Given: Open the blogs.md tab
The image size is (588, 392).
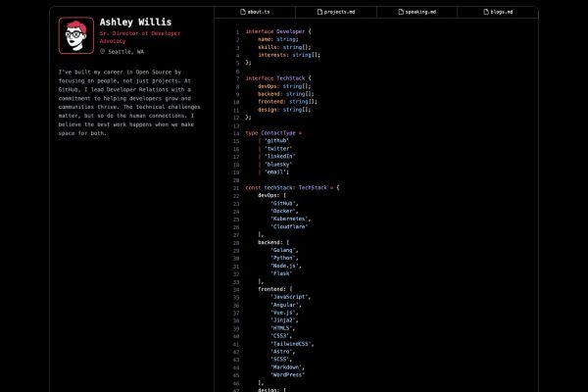Looking at the screenshot, I should (498, 12).
